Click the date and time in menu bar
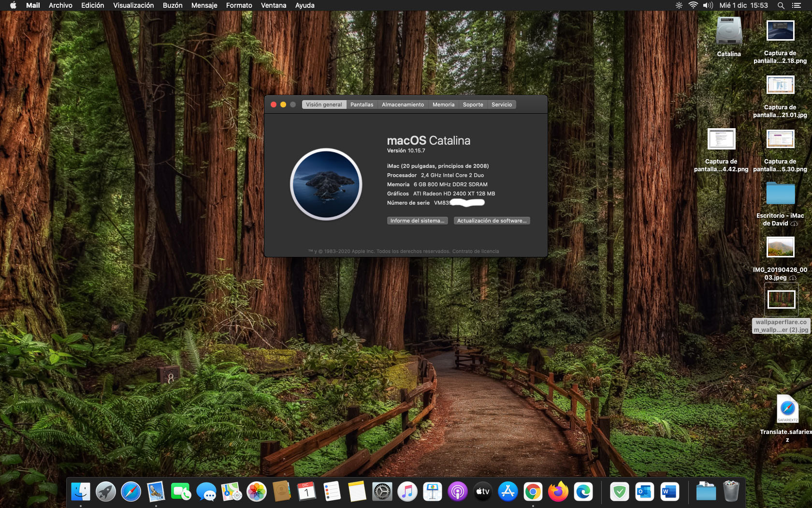This screenshot has width=812, height=508. [744, 5]
